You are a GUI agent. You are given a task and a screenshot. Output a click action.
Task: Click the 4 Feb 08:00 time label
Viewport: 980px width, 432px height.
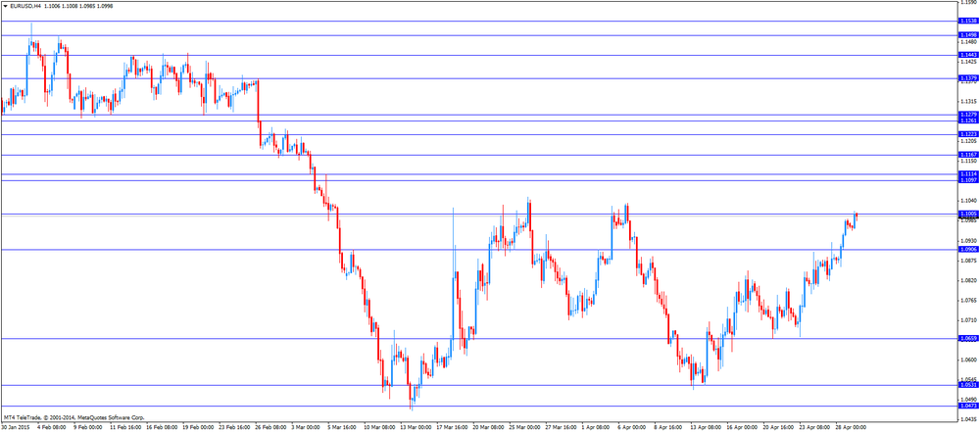click(49, 428)
